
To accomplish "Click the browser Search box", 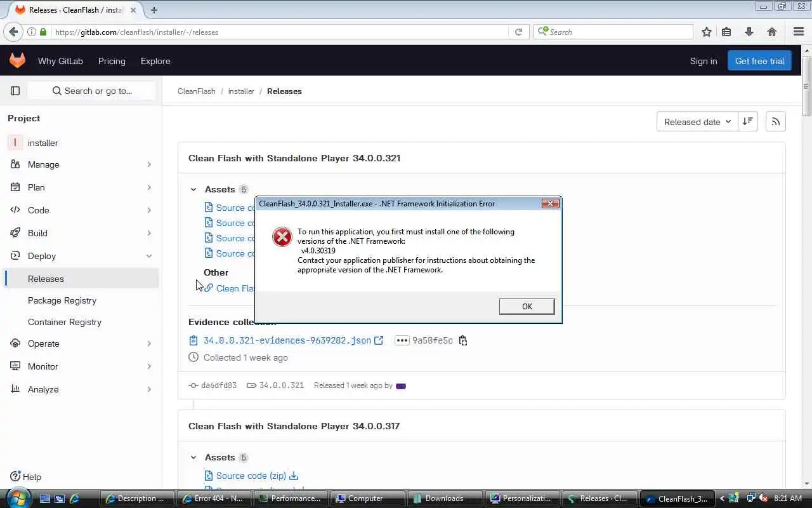I will point(613,32).
